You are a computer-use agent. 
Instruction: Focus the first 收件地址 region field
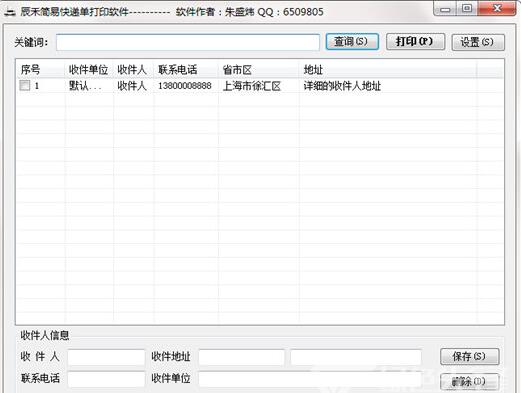tap(241, 357)
